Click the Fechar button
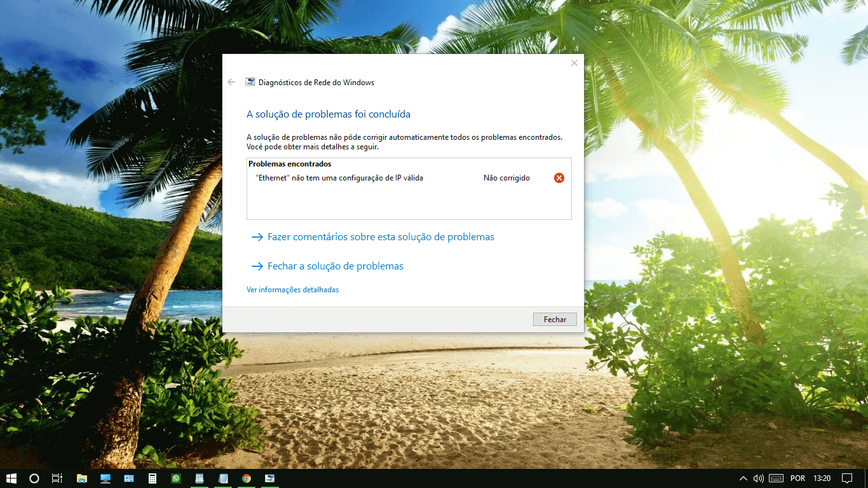This screenshot has height=488, width=868. click(555, 320)
